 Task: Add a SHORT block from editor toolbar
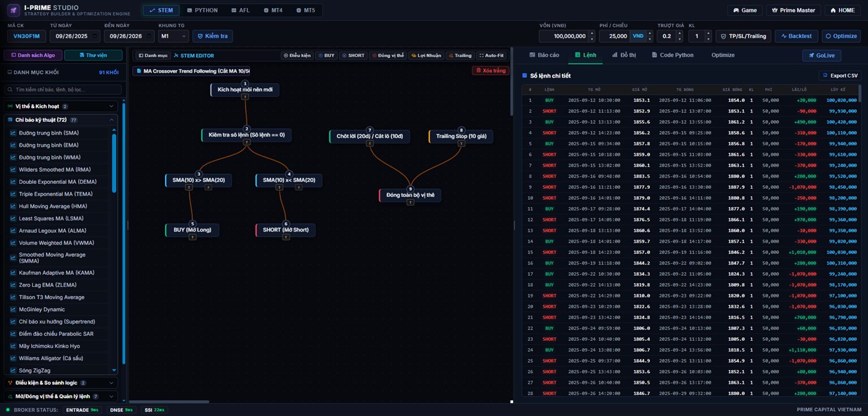click(354, 56)
